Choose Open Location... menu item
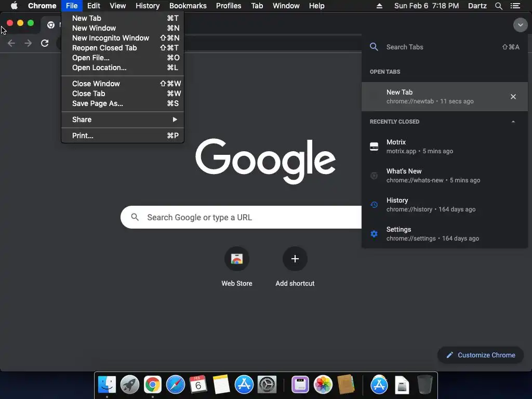This screenshot has height=399, width=532. coord(123,68)
